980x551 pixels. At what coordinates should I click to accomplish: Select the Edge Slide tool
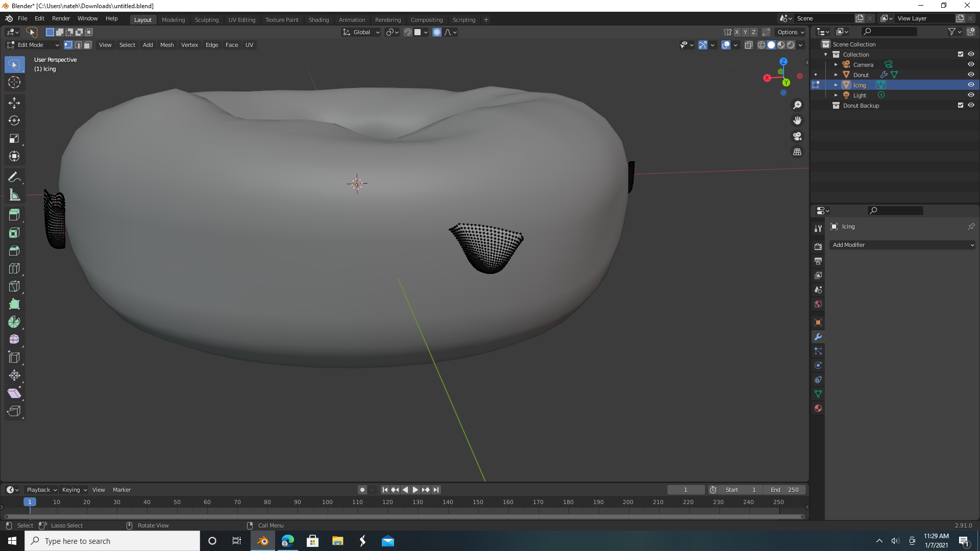point(14,358)
